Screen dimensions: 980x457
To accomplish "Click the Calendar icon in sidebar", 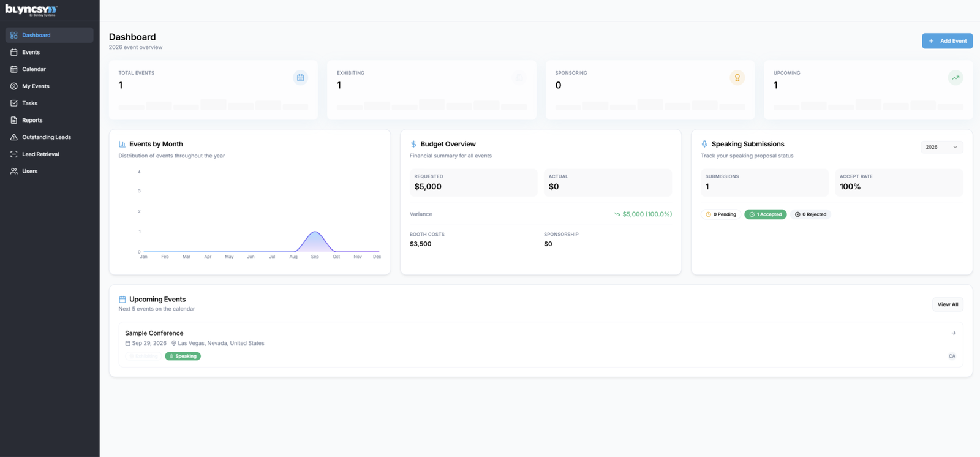I will [x=14, y=69].
